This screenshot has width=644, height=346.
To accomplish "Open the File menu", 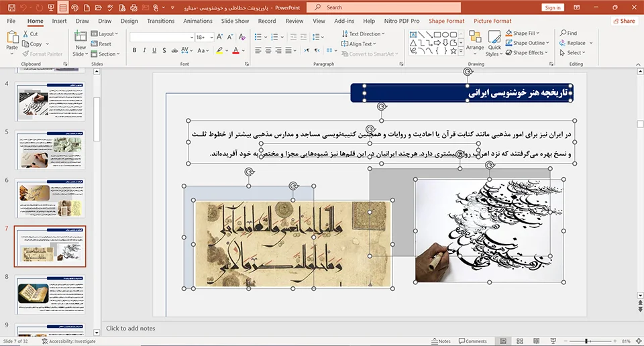I will 11,21.
